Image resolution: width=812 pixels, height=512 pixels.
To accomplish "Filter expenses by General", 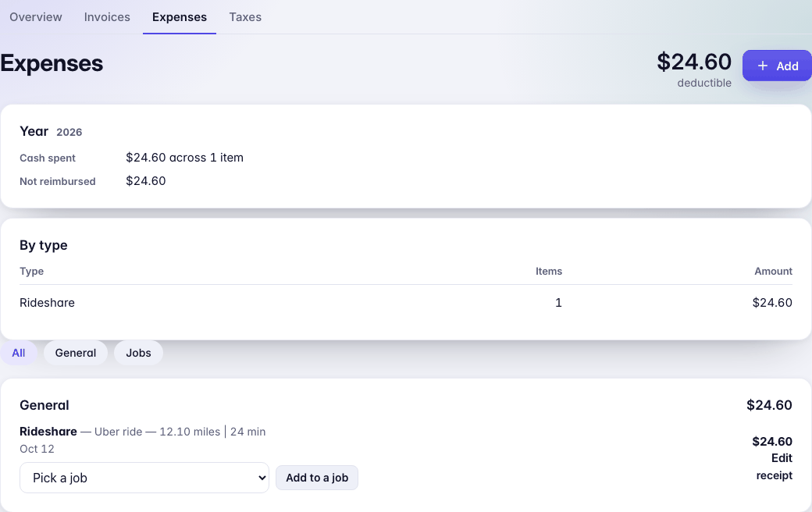I will [76, 353].
